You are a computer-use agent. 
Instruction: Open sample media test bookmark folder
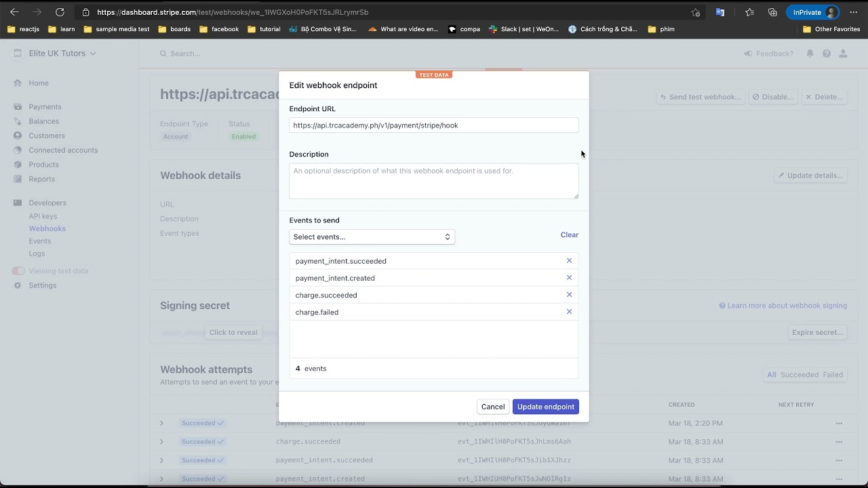[117, 29]
